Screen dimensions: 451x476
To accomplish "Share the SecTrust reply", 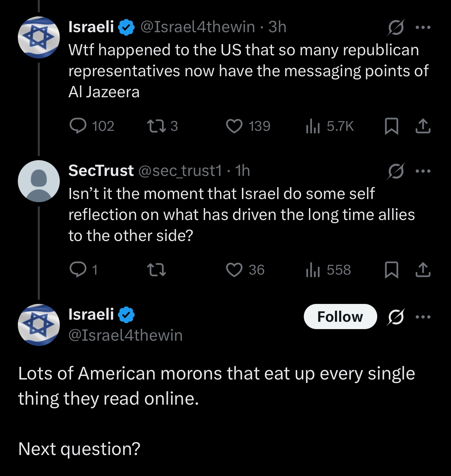I will [423, 270].
